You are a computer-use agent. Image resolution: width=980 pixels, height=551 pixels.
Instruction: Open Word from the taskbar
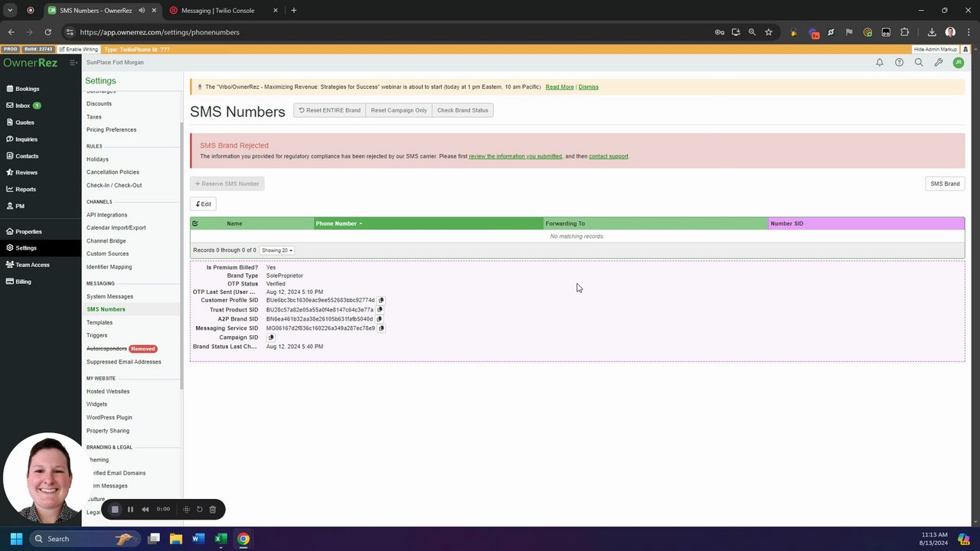(198, 539)
